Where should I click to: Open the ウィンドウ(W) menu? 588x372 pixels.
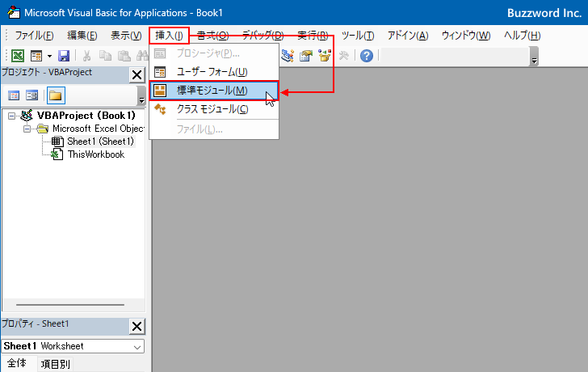[466, 36]
